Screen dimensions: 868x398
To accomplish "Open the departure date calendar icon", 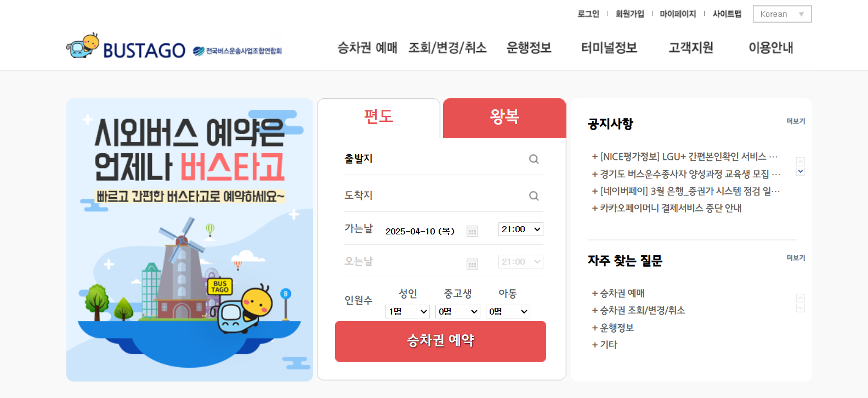I will pyautogui.click(x=472, y=231).
